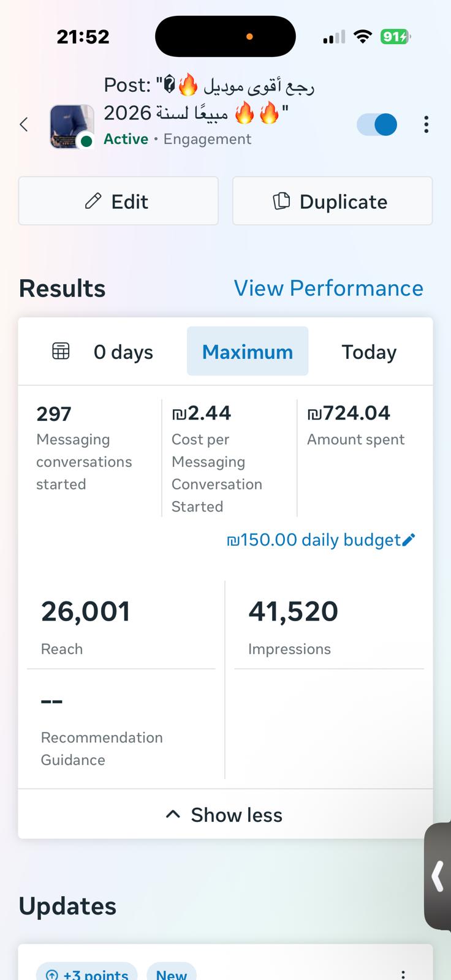451x980 pixels.
Task: Open the ad post thumbnail image
Action: tap(72, 126)
